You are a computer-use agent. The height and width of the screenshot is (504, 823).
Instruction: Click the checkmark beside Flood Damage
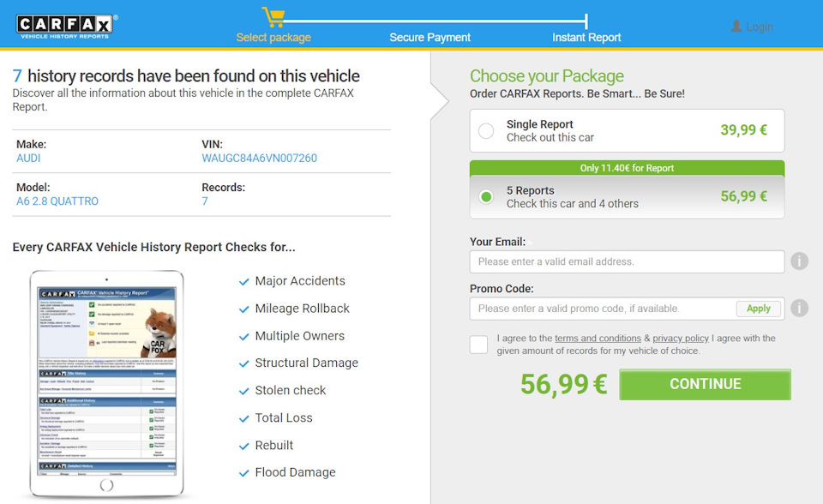(243, 473)
